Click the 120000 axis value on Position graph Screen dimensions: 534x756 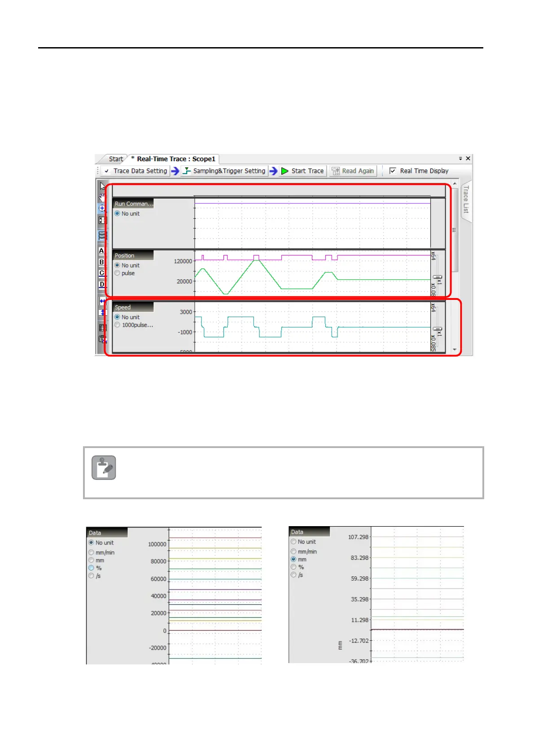pyautogui.click(x=183, y=261)
